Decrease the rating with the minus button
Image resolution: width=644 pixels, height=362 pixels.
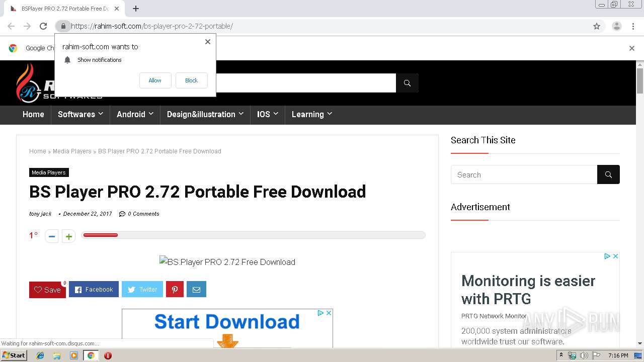click(52, 236)
